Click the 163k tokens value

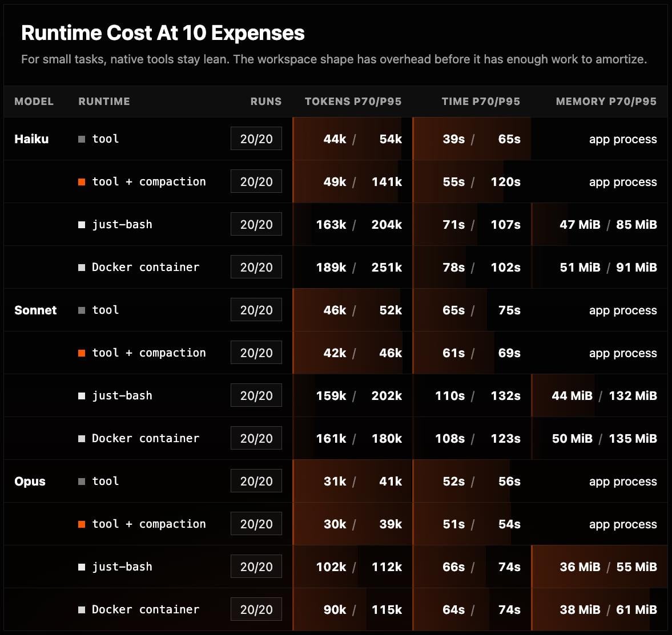(331, 224)
